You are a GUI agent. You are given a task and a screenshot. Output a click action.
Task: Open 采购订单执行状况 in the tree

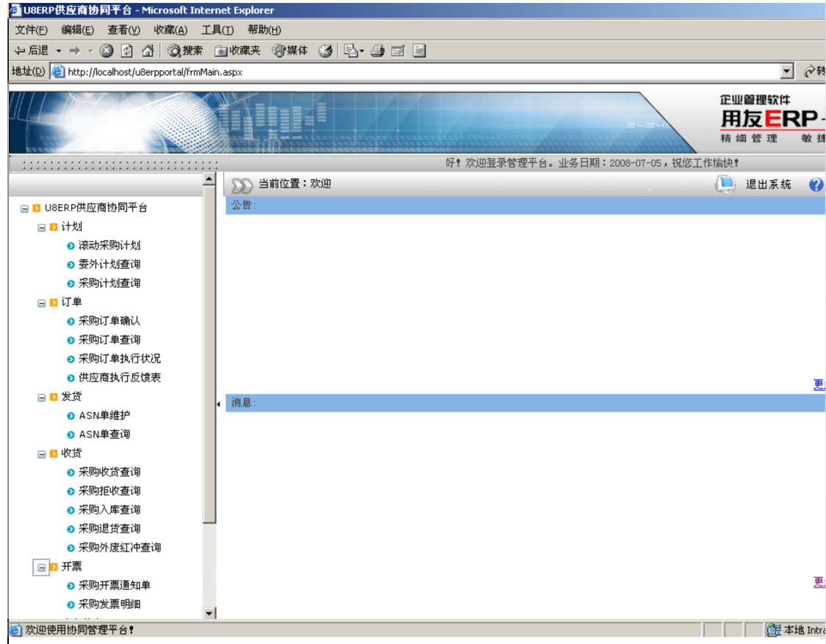coord(120,359)
